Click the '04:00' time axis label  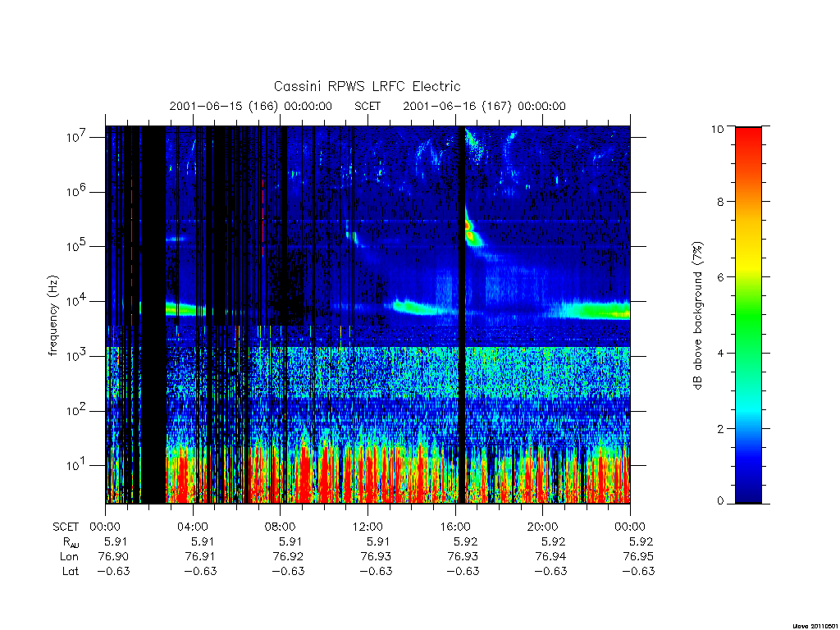pyautogui.click(x=193, y=527)
